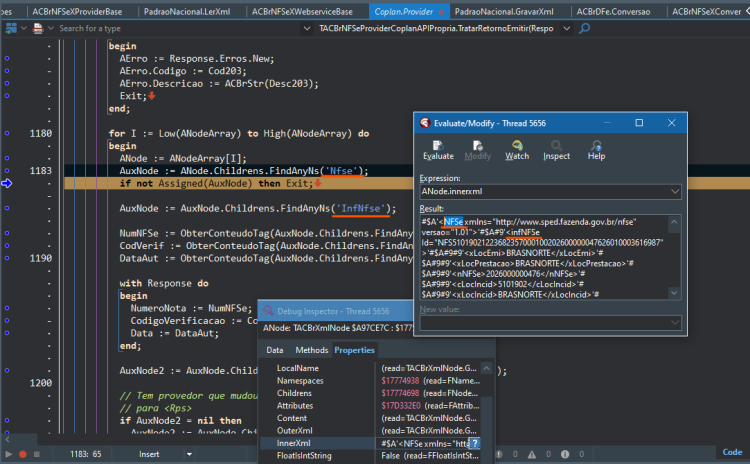Select the Attributes property row

pyautogui.click(x=371, y=406)
